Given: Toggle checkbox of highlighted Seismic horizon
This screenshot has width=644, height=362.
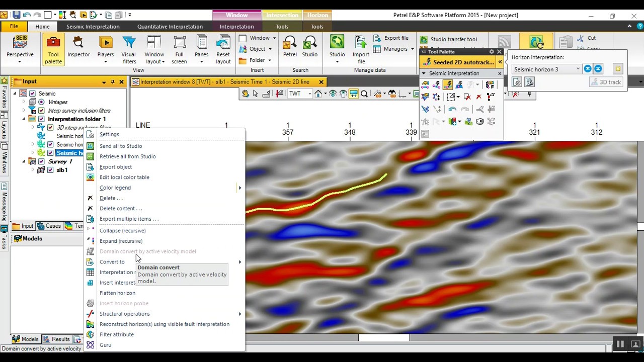Looking at the screenshot, I should (x=50, y=153).
